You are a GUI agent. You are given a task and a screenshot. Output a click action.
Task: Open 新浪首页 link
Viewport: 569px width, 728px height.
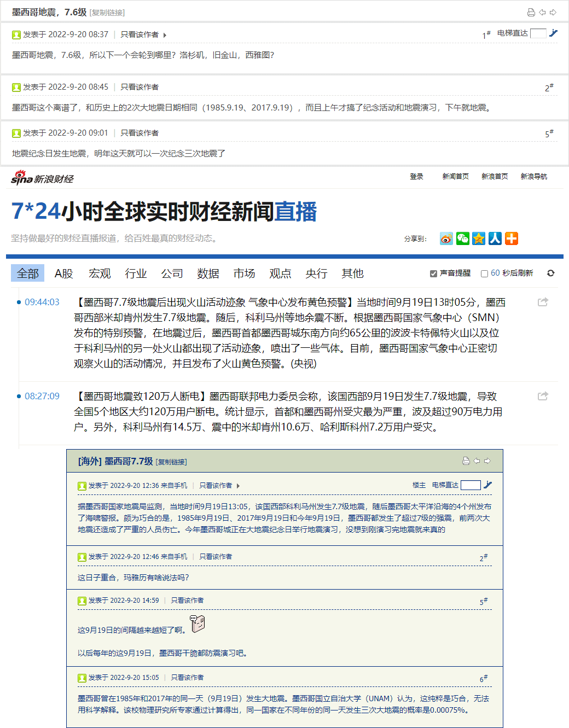point(495,176)
